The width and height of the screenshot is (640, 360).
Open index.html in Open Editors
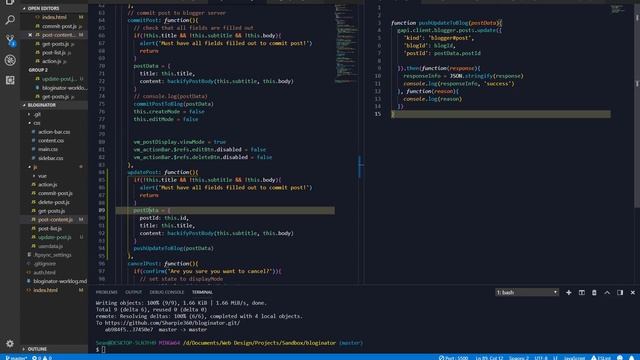tap(54, 17)
